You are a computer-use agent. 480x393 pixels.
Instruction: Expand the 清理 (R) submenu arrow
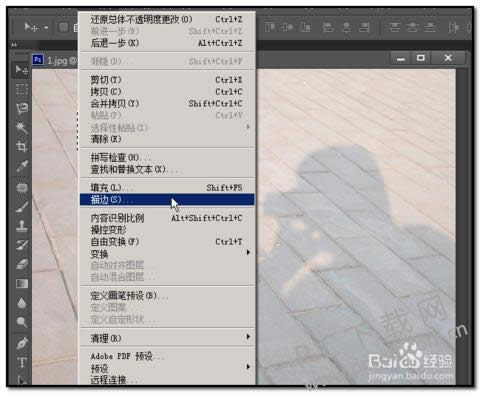[248, 336]
